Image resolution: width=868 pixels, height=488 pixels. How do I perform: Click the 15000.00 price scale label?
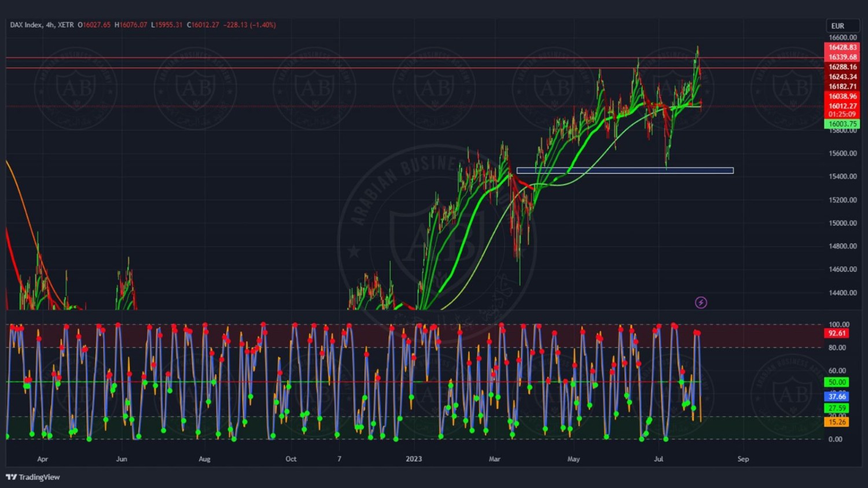pos(843,223)
